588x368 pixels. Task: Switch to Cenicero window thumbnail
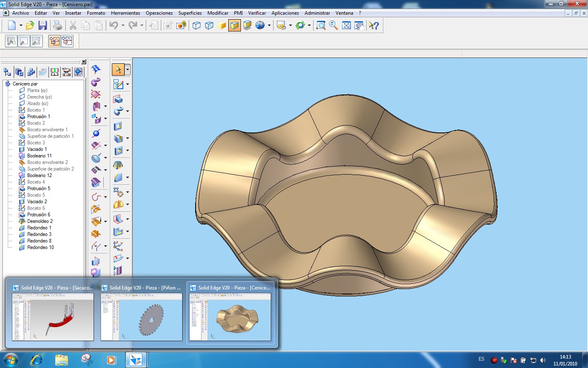(x=230, y=313)
